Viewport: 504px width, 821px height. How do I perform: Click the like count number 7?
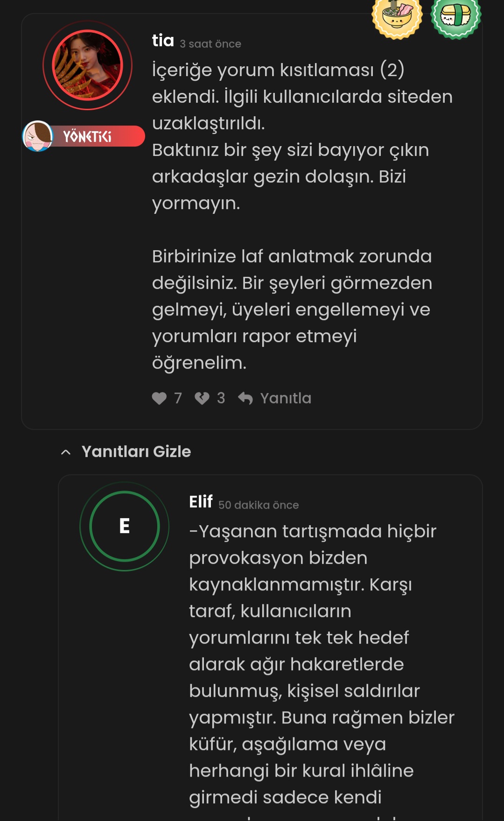[x=178, y=398]
